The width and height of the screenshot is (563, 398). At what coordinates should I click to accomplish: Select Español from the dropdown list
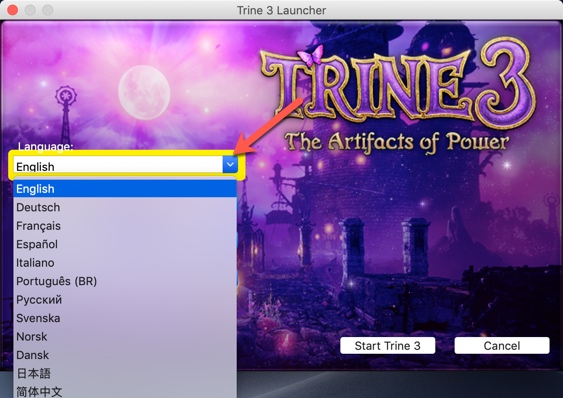pos(125,244)
